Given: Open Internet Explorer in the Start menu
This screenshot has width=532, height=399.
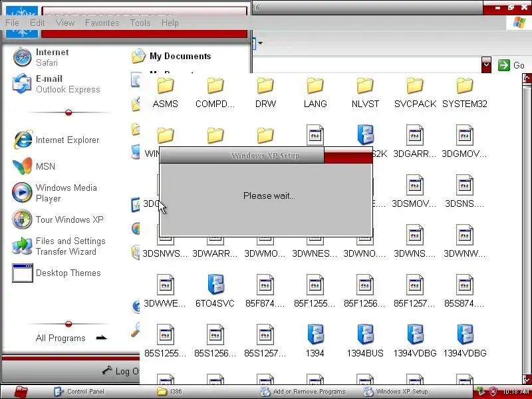Looking at the screenshot, I should [x=56, y=140].
